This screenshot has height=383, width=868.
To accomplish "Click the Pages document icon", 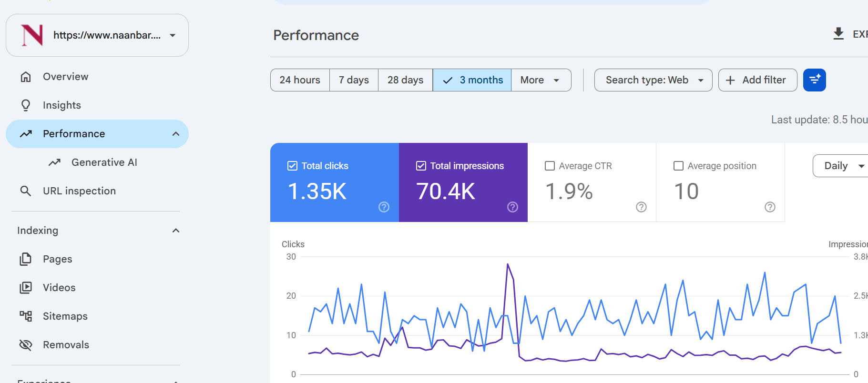I will pos(26,259).
